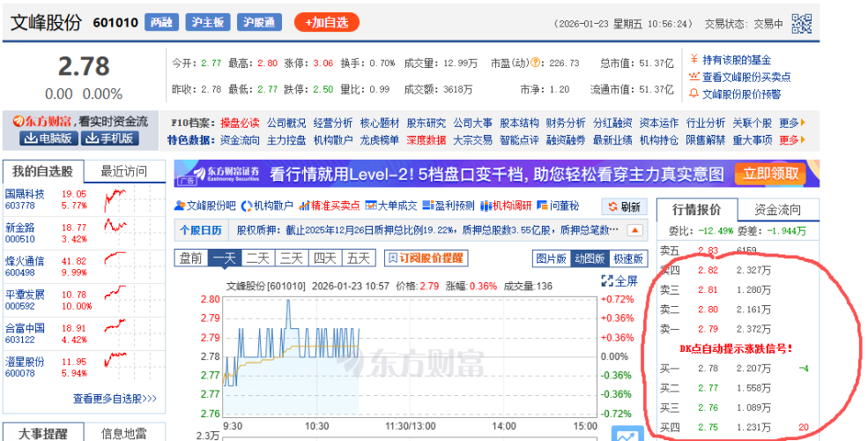Open 文峰股份股价预警 bell link
Screen dimensions: 868x441
click(741, 94)
